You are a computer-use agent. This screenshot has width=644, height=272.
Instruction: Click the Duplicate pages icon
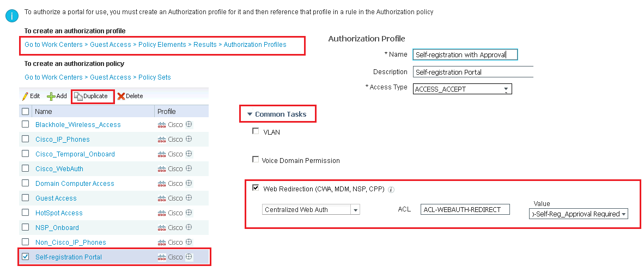click(x=78, y=96)
